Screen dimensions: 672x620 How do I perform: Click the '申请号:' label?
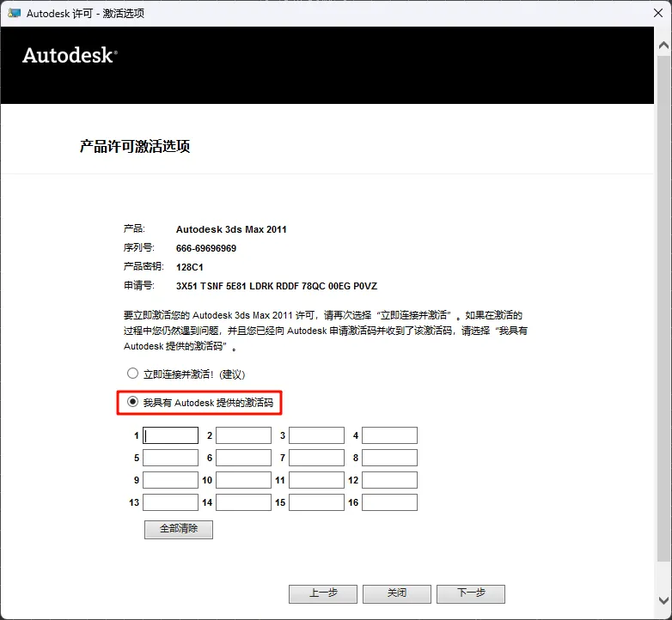139,286
